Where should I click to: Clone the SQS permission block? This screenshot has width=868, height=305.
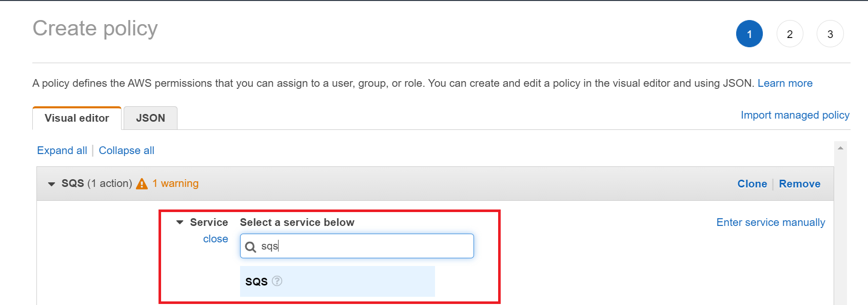click(x=752, y=184)
